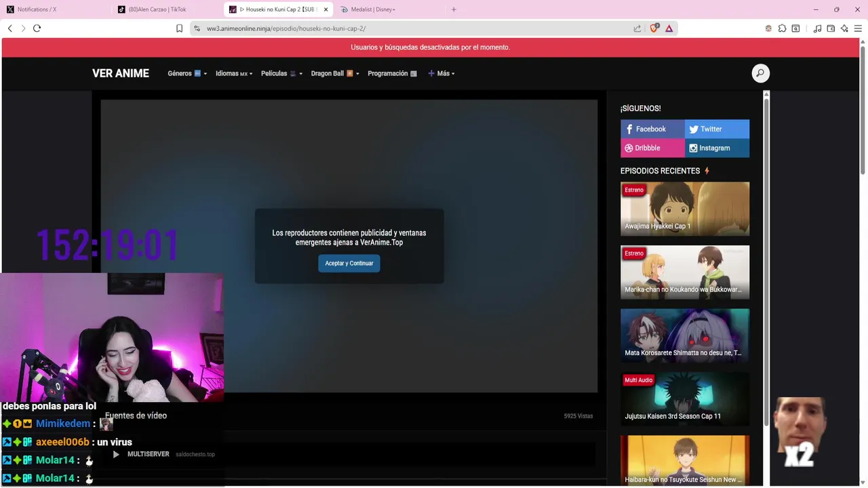Click the VER ANIME site logo
868x488 pixels.
coord(121,73)
